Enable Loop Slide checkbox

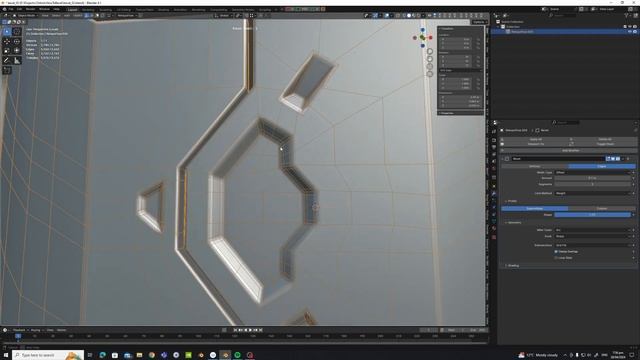tap(556, 258)
